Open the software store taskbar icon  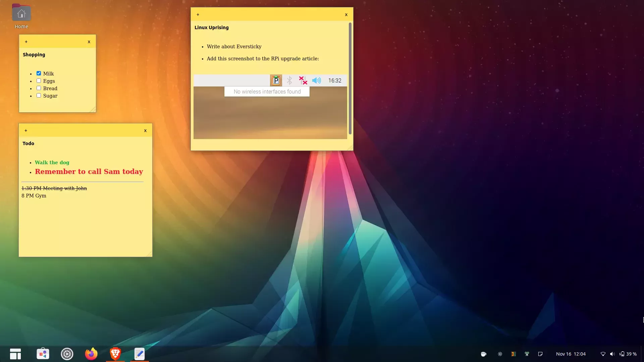[43, 354]
